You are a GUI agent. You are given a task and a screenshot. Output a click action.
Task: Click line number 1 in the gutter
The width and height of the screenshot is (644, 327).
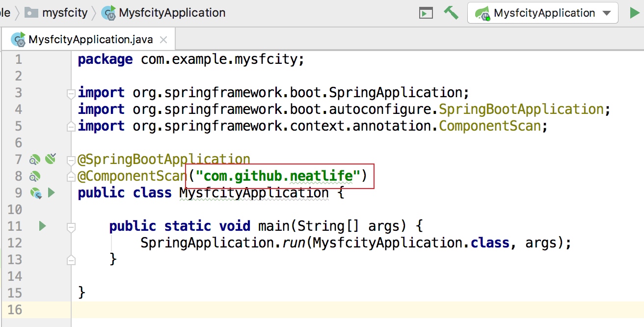[x=19, y=60]
